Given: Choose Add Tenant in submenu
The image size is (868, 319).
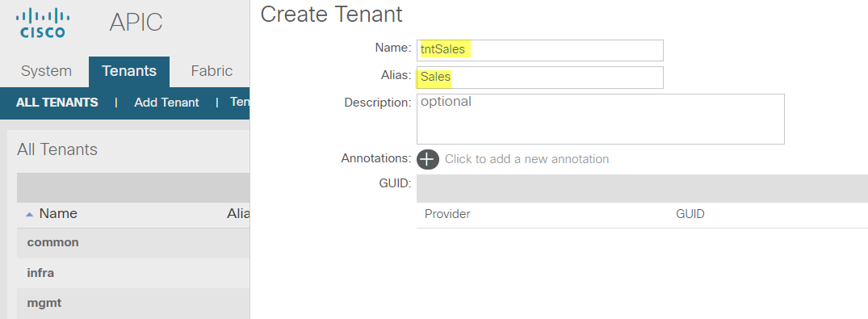Looking at the screenshot, I should click(x=166, y=103).
